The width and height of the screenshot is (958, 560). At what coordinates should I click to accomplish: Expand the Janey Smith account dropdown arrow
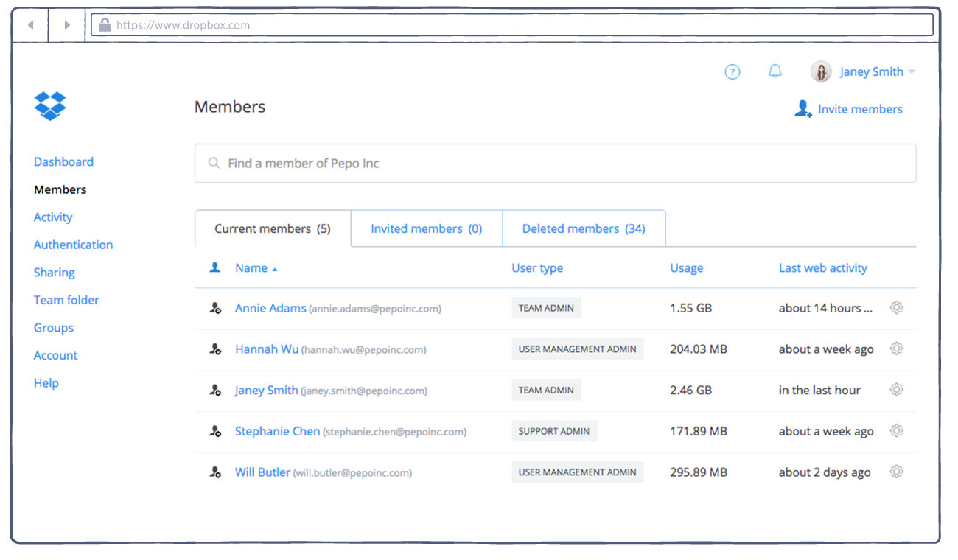[x=912, y=72]
